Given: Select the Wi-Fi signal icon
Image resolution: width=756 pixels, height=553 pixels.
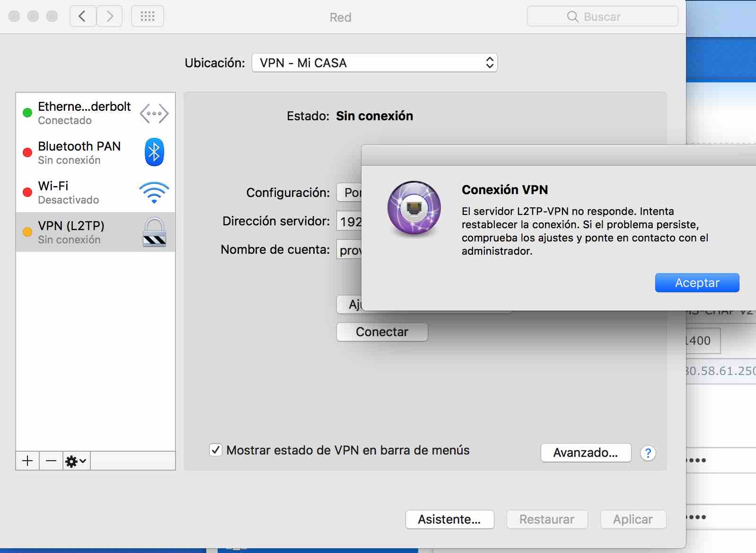Looking at the screenshot, I should (154, 192).
